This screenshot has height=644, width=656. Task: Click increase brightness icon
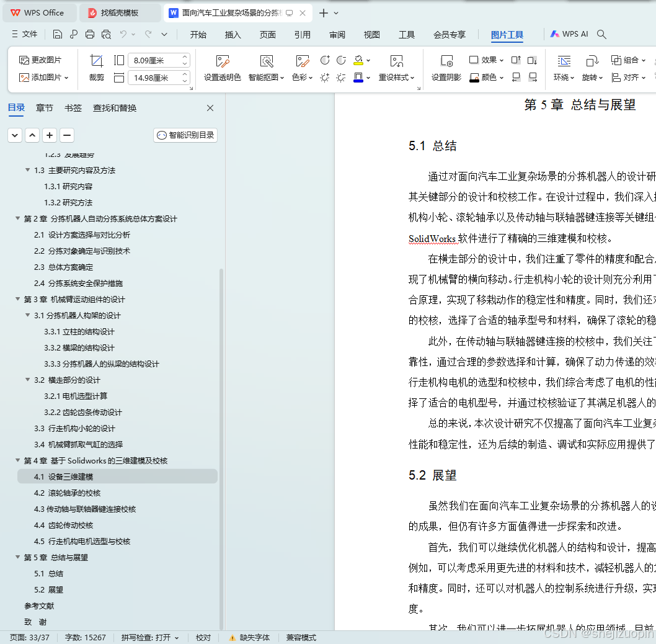325,78
